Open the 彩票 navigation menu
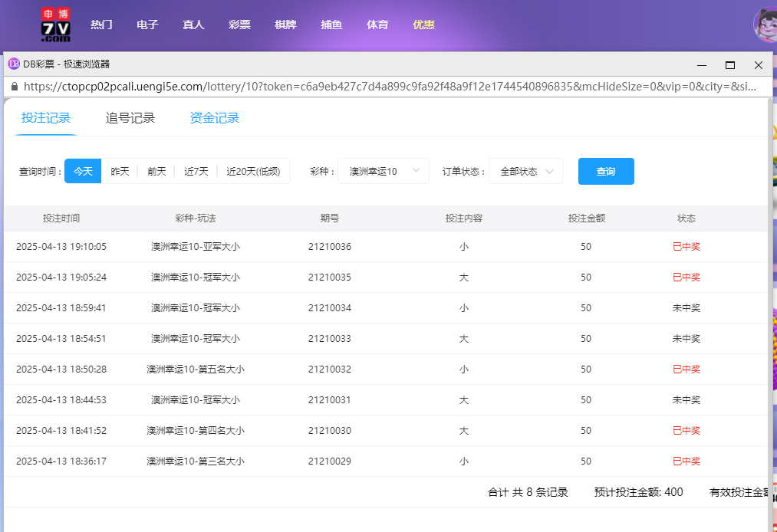The image size is (777, 532). pyautogui.click(x=239, y=24)
